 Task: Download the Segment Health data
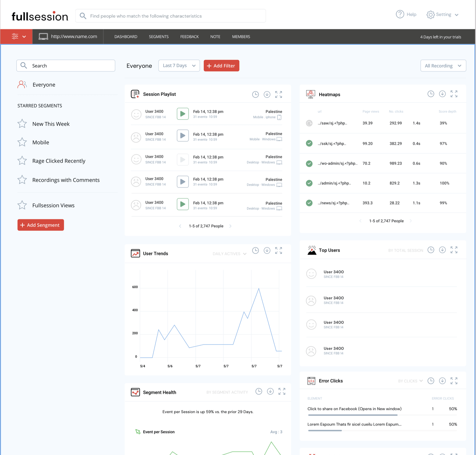270,391
